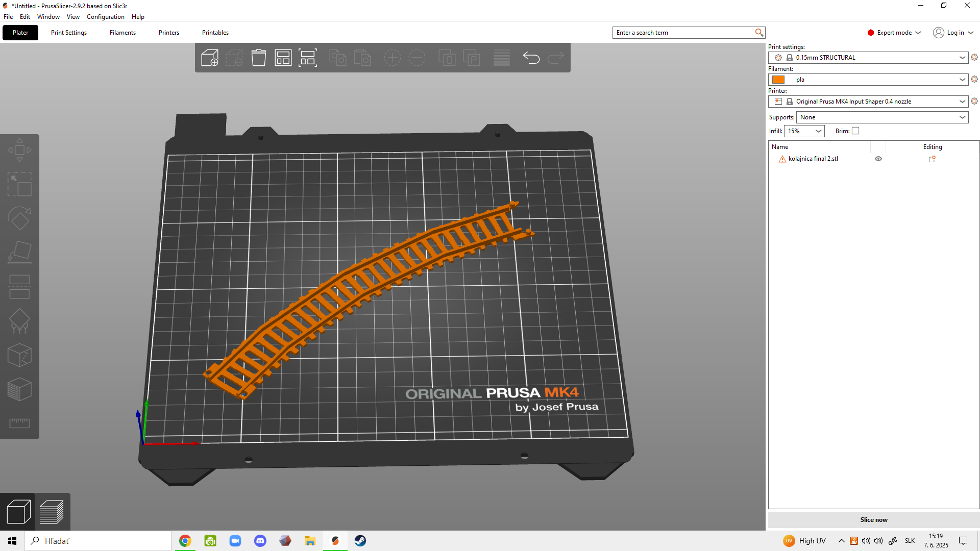Open the Configuration menu

click(x=106, y=17)
